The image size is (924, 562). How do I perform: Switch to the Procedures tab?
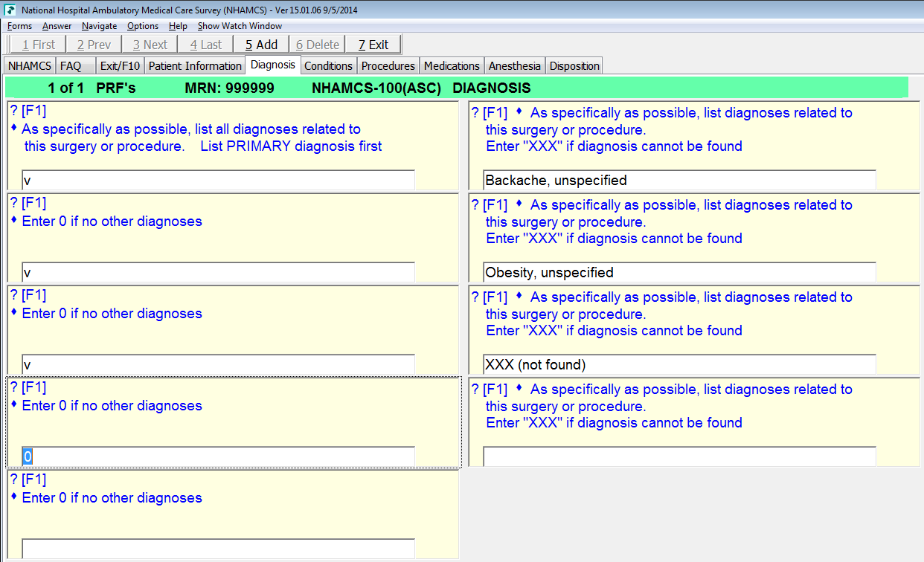pyautogui.click(x=388, y=65)
